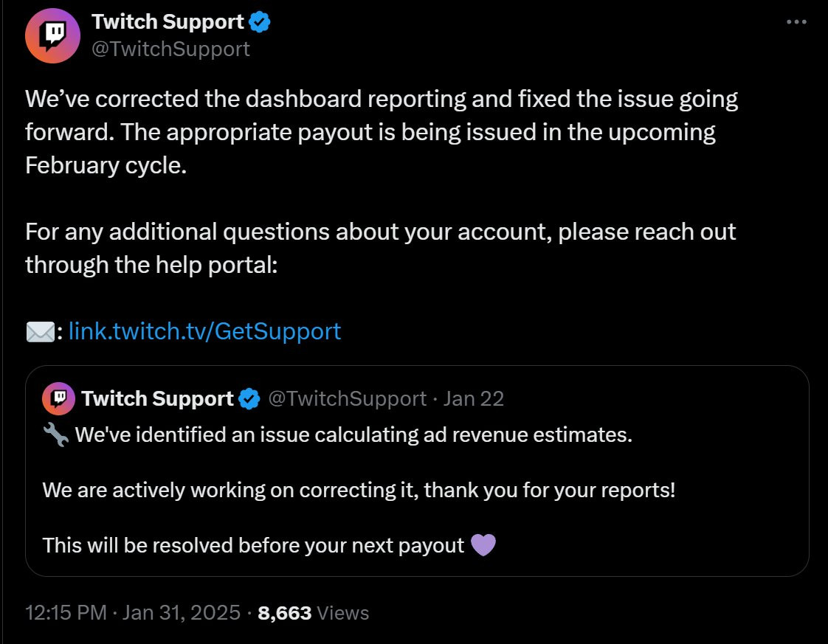Image resolution: width=828 pixels, height=644 pixels.
Task: Open the three-dot more options menu
Action: 796,21
